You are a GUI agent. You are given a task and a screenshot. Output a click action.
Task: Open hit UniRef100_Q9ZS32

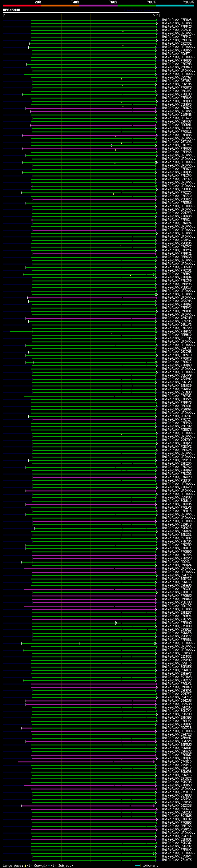point(176,43)
